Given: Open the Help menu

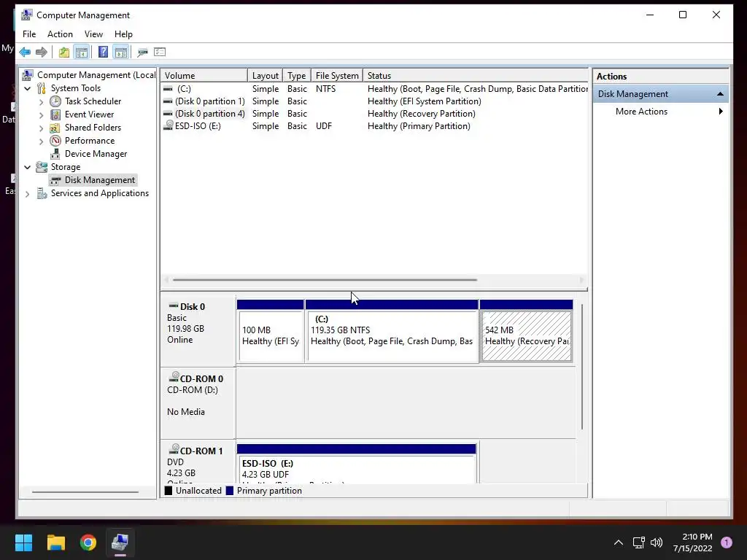Looking at the screenshot, I should [123, 34].
